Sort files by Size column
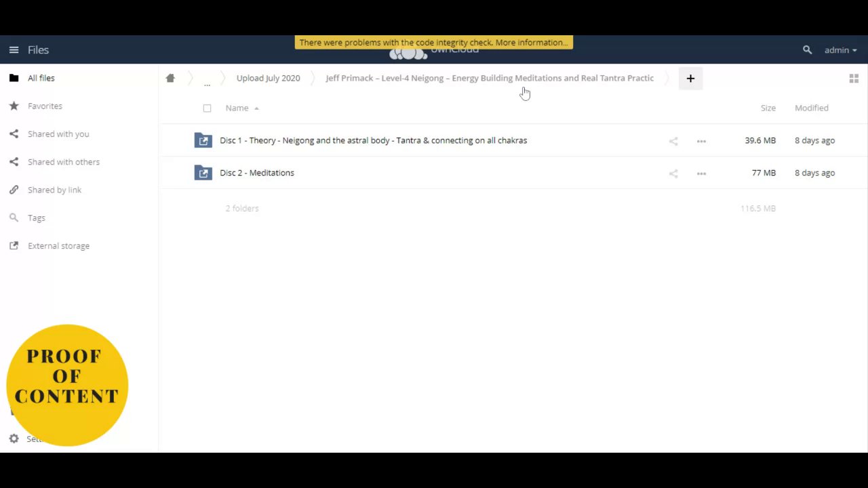The height and width of the screenshot is (488, 868). (768, 108)
